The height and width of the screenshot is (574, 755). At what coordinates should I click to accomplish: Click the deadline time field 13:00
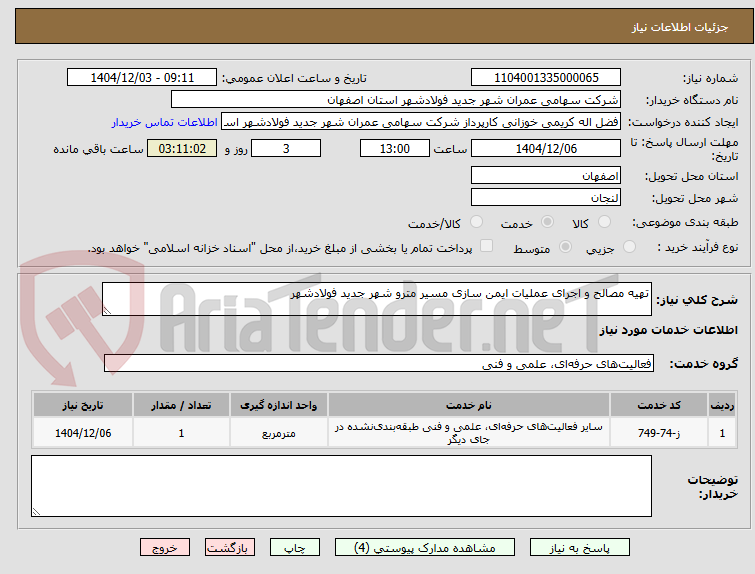tap(395, 148)
